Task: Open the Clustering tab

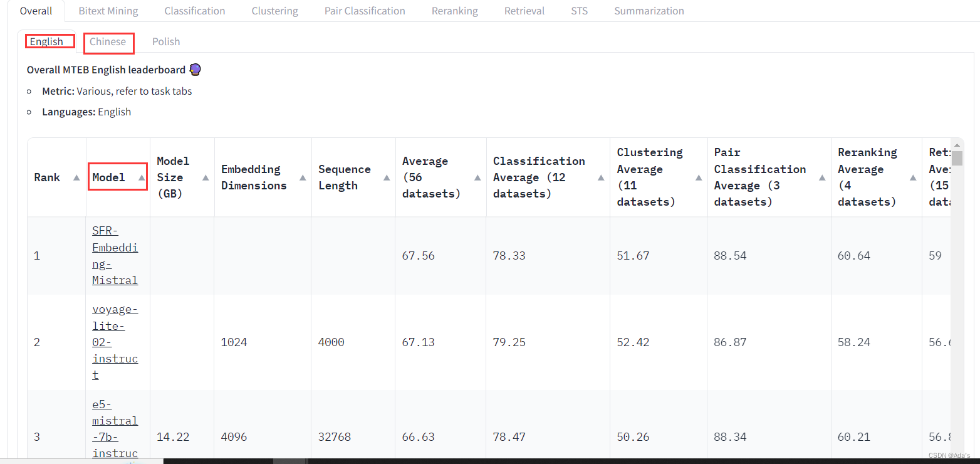Action: click(275, 11)
